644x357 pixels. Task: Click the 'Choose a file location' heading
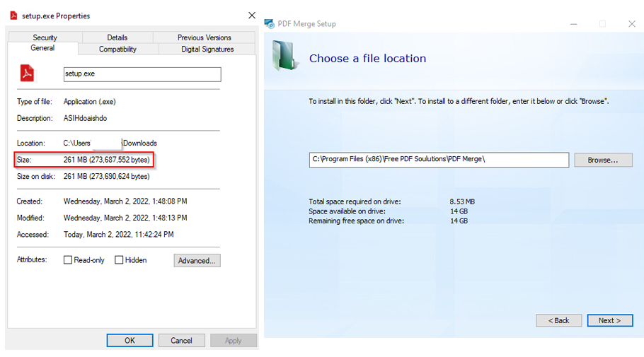point(367,58)
